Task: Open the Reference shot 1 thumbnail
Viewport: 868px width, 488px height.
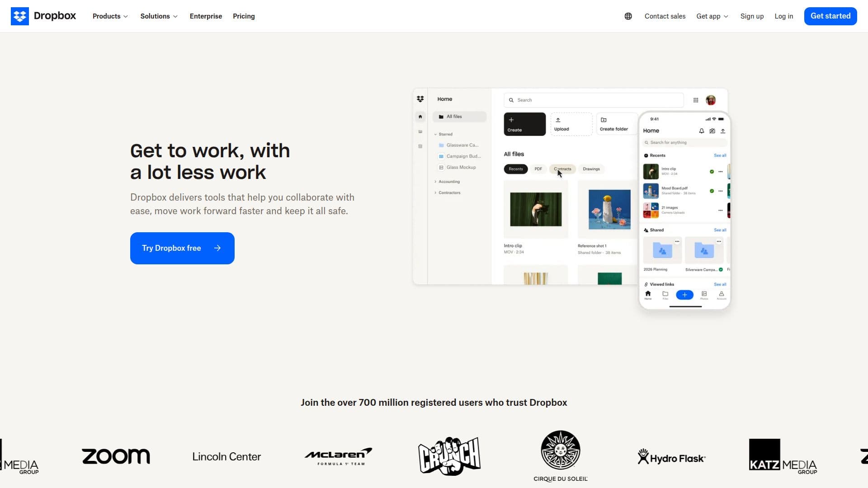Action: click(x=609, y=209)
